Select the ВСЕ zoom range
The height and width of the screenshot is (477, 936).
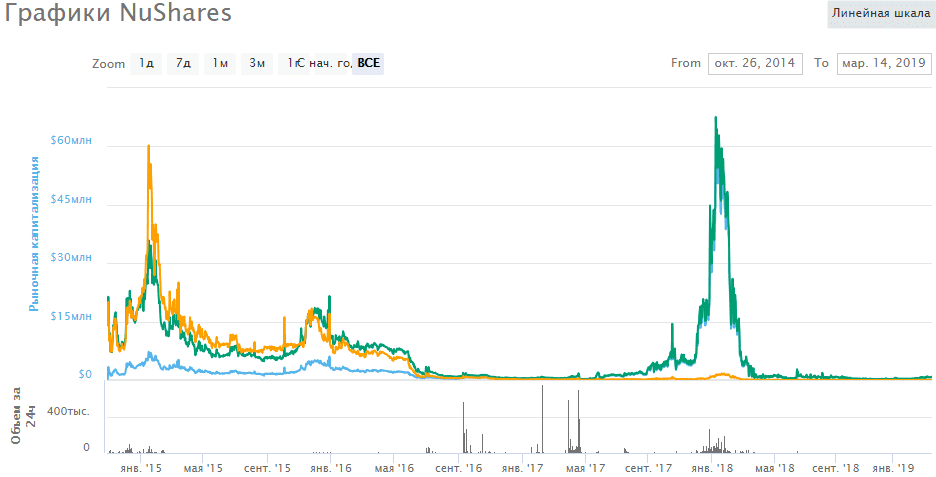coord(368,63)
